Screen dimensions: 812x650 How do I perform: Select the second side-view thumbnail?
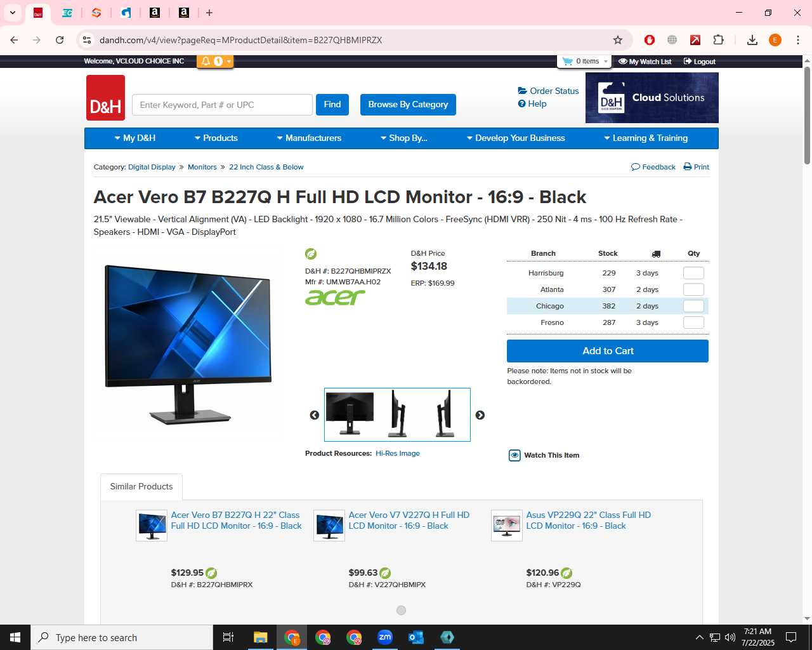pyautogui.click(x=398, y=414)
